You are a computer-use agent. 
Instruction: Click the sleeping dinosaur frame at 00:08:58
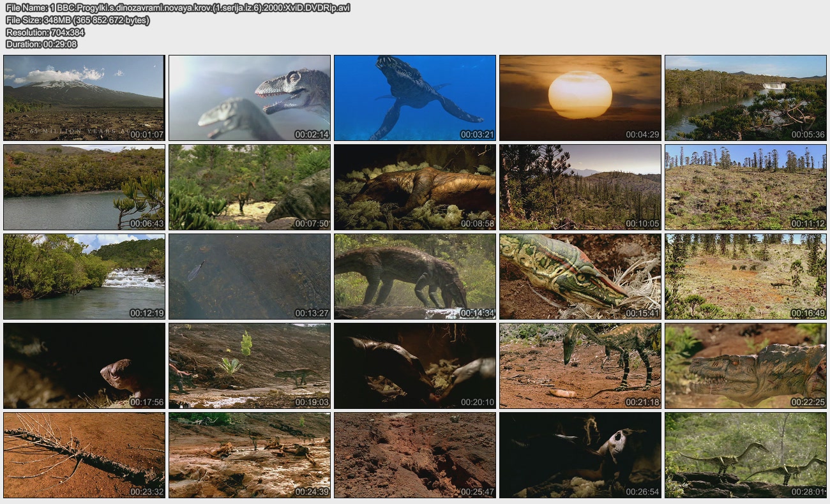[x=414, y=187]
